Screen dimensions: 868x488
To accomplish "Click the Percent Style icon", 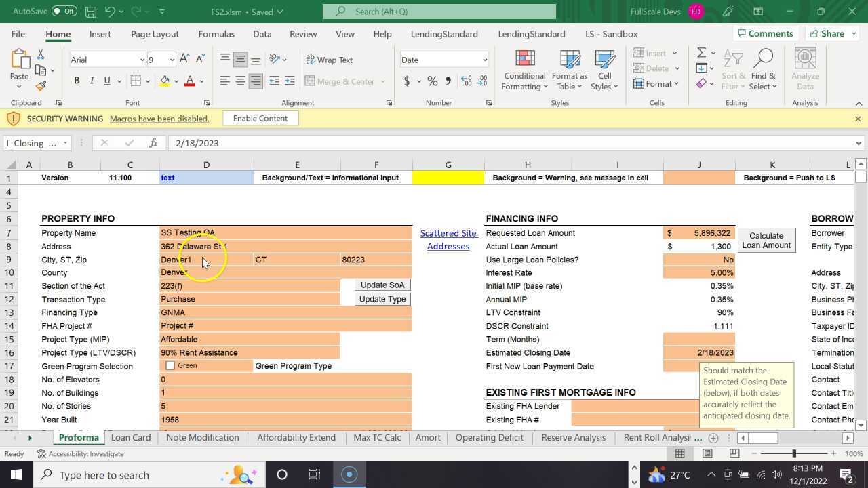I will click(x=432, y=81).
